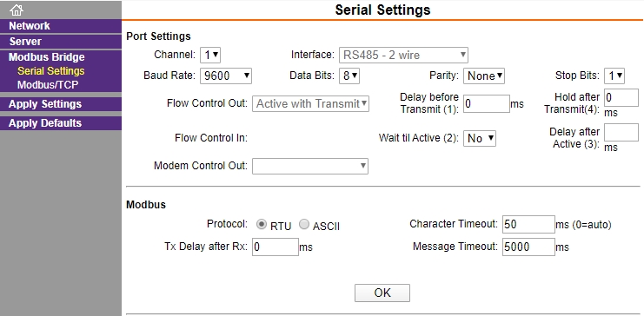Screen dimensions: 644x316
Task: Click the Apply Settings menu entry
Action: [x=61, y=104]
